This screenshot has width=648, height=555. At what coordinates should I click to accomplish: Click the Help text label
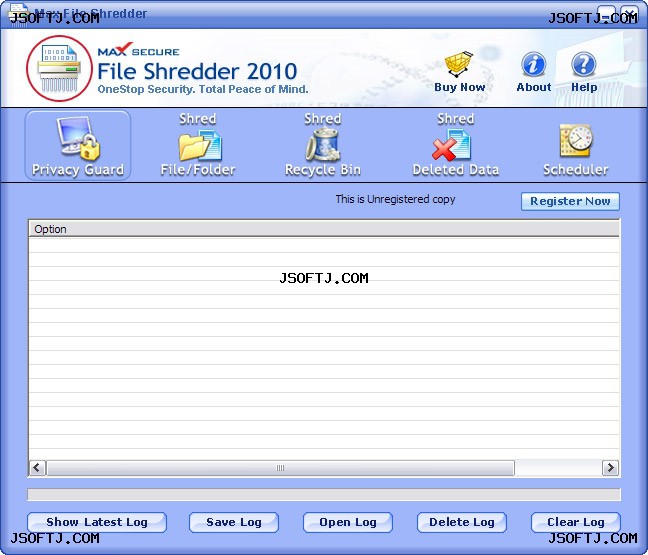tap(584, 87)
